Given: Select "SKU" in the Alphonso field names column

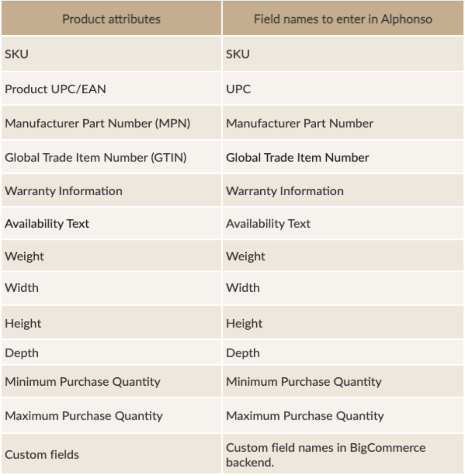Looking at the screenshot, I should click(238, 54).
